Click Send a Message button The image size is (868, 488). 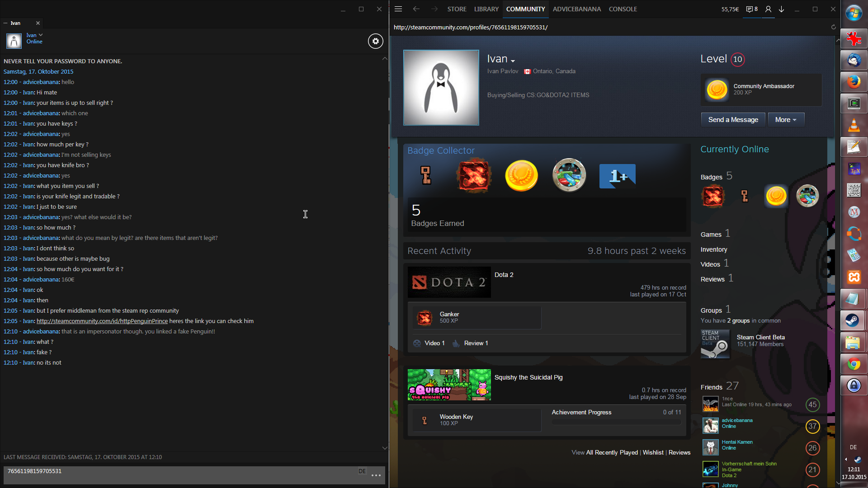[733, 120]
